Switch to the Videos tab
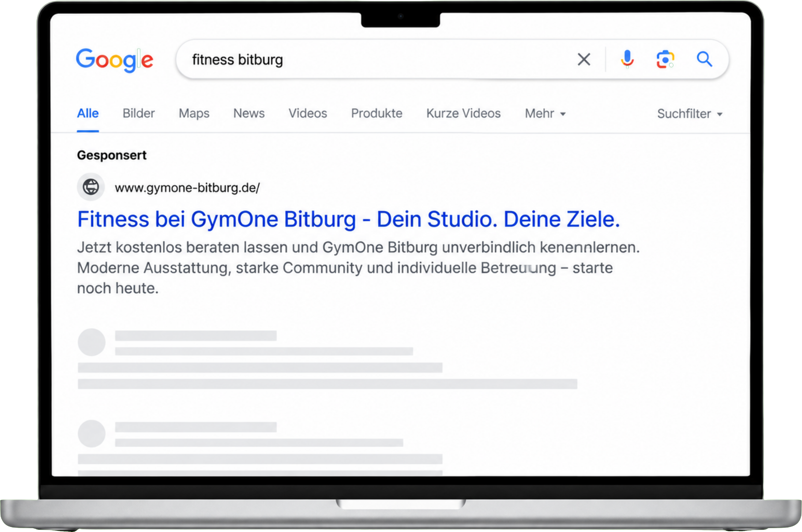 click(308, 113)
